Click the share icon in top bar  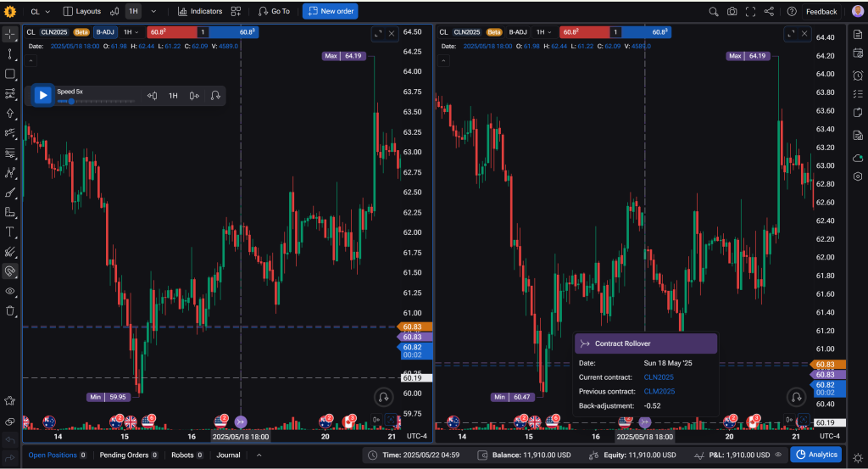coord(769,11)
